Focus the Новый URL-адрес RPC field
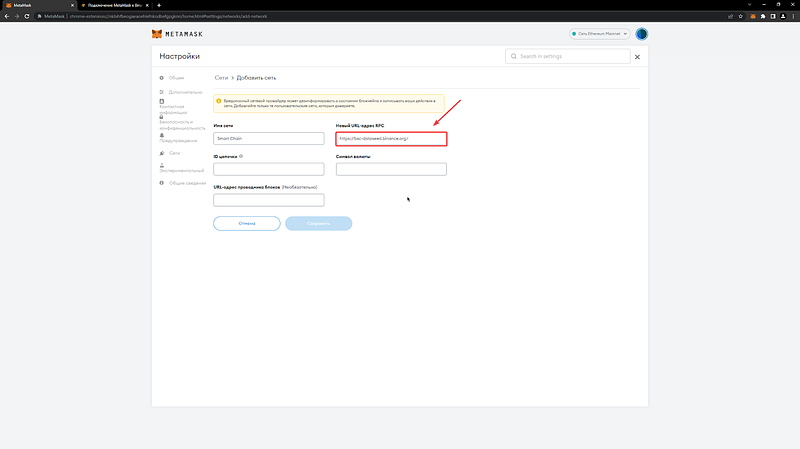This screenshot has width=800, height=449. coord(391,139)
